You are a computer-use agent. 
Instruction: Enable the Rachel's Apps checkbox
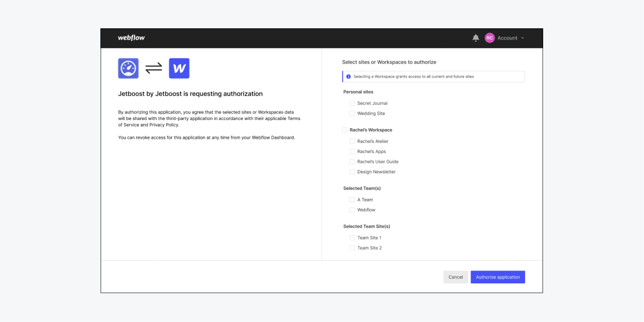pyautogui.click(x=352, y=151)
